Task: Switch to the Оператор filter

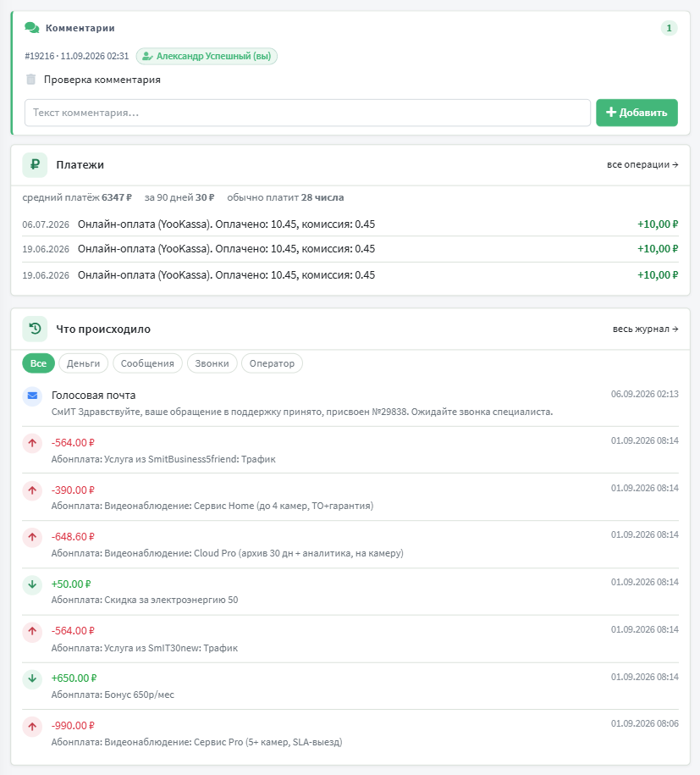Action: click(272, 363)
